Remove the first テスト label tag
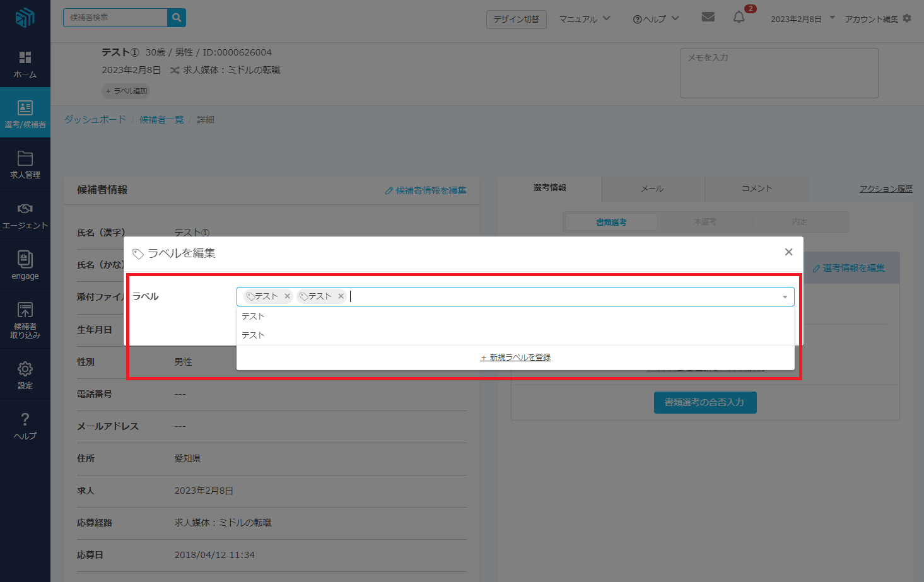Viewport: 924px width, 582px height. [x=288, y=296]
